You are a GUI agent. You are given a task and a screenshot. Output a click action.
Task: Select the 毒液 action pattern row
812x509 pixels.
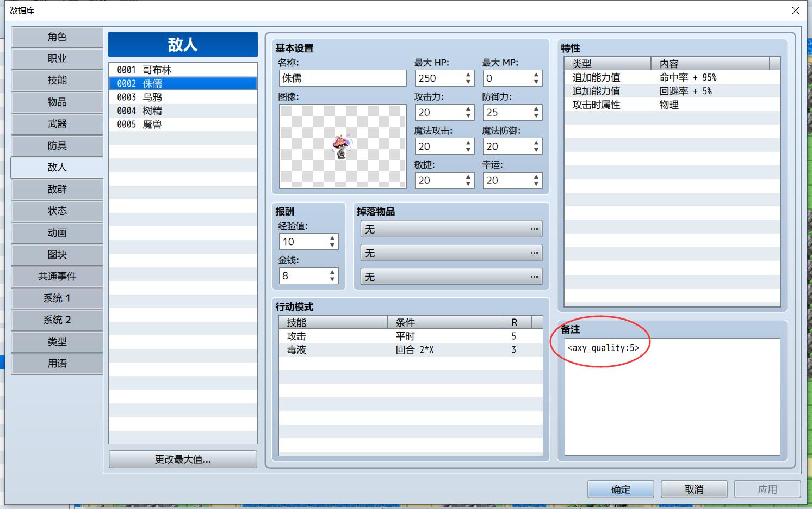coord(411,350)
